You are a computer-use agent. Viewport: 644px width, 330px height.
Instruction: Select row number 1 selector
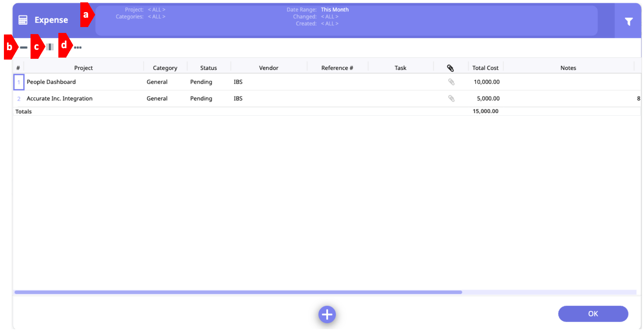tap(19, 82)
